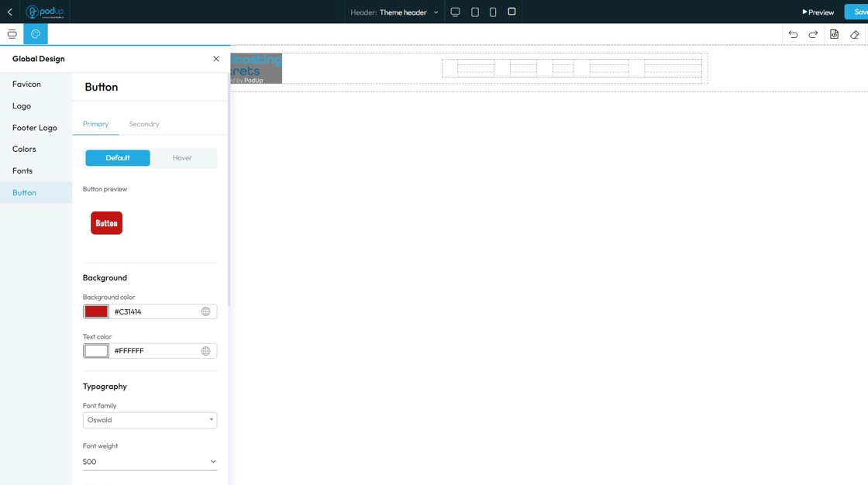Click the PodUp logo
Viewport: 868px width, 485px height.
click(45, 12)
